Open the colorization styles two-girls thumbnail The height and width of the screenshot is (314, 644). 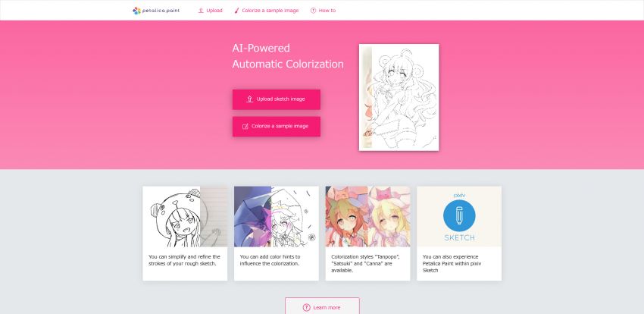(367, 217)
